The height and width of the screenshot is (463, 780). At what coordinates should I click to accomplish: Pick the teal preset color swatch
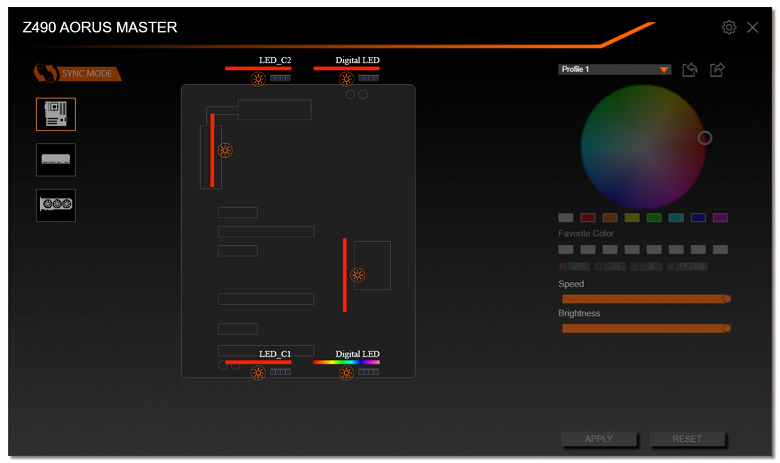coord(676,217)
